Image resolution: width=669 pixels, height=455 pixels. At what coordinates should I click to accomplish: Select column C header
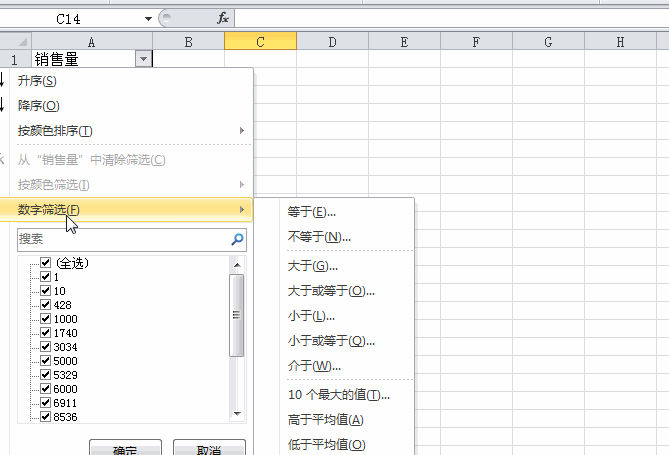click(261, 41)
